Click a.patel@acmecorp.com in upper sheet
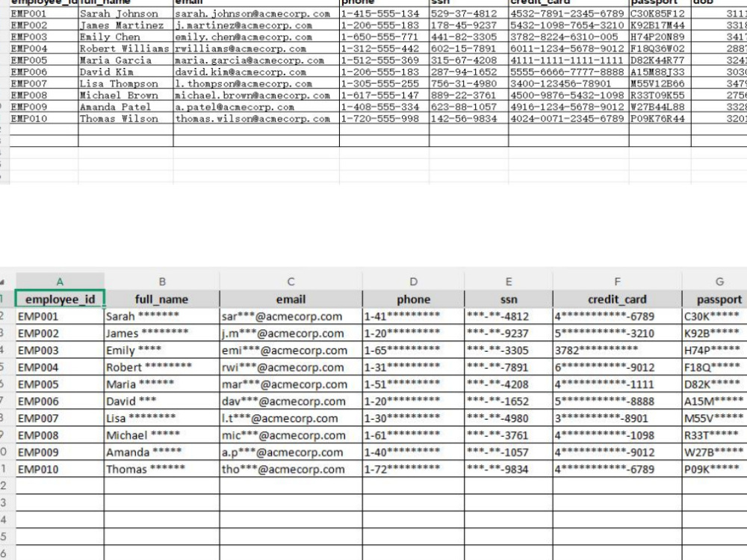This screenshot has height=560, width=747. [x=256, y=107]
